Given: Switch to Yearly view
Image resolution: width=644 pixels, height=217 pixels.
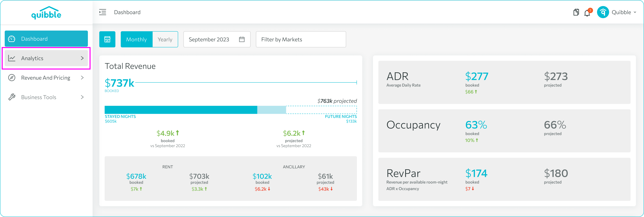Looking at the screenshot, I should tap(165, 39).
